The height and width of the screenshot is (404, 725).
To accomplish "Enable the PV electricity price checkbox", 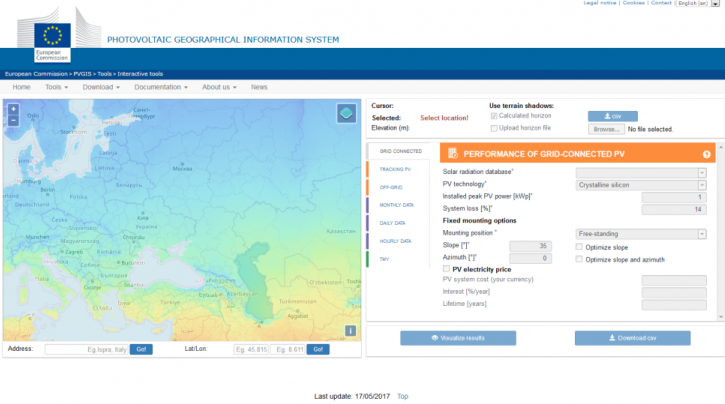I will click(446, 269).
